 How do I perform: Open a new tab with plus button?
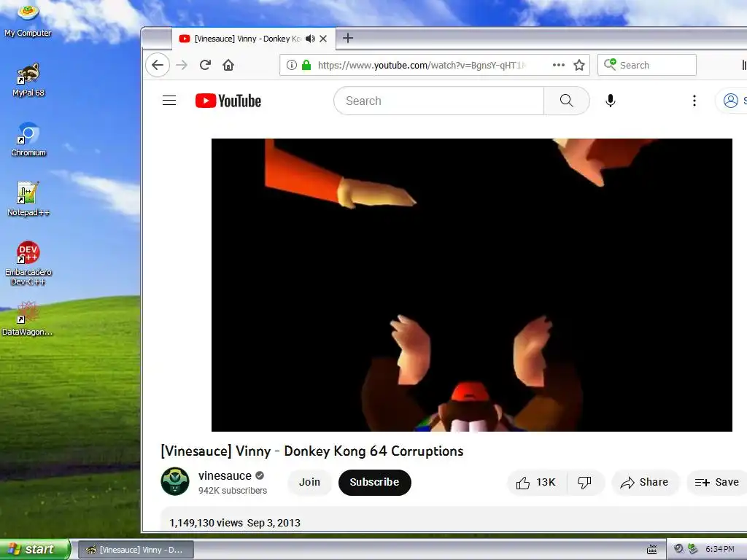(x=348, y=38)
